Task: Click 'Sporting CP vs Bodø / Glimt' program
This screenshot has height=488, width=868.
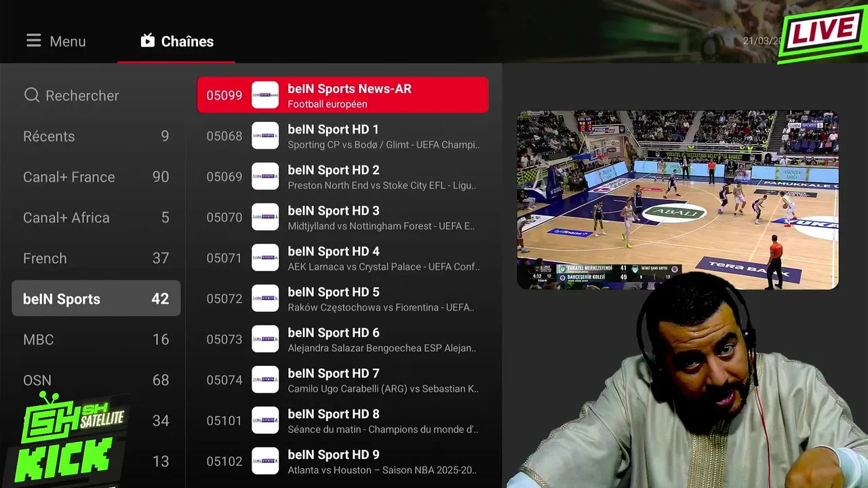Action: coord(384,145)
